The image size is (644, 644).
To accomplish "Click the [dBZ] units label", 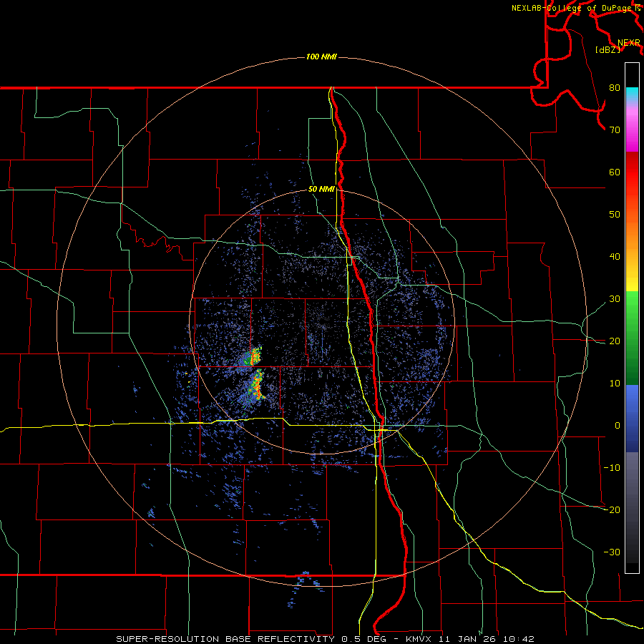I will [608, 50].
